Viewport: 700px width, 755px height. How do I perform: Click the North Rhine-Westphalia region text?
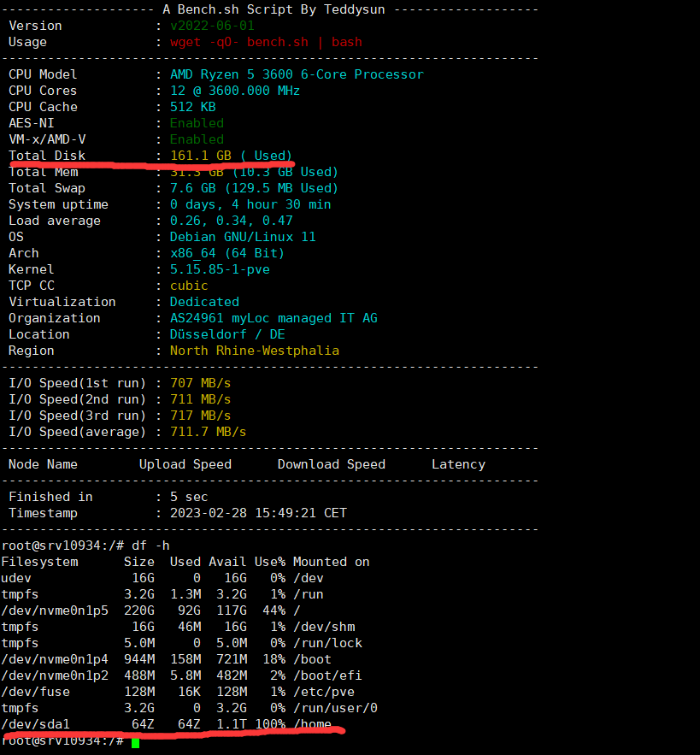pos(254,351)
